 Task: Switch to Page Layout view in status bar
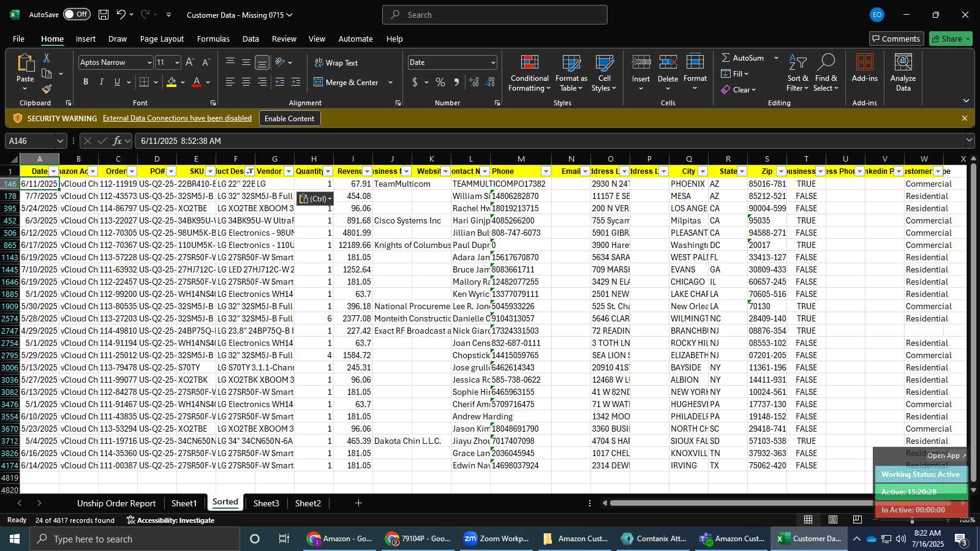pos(833,520)
